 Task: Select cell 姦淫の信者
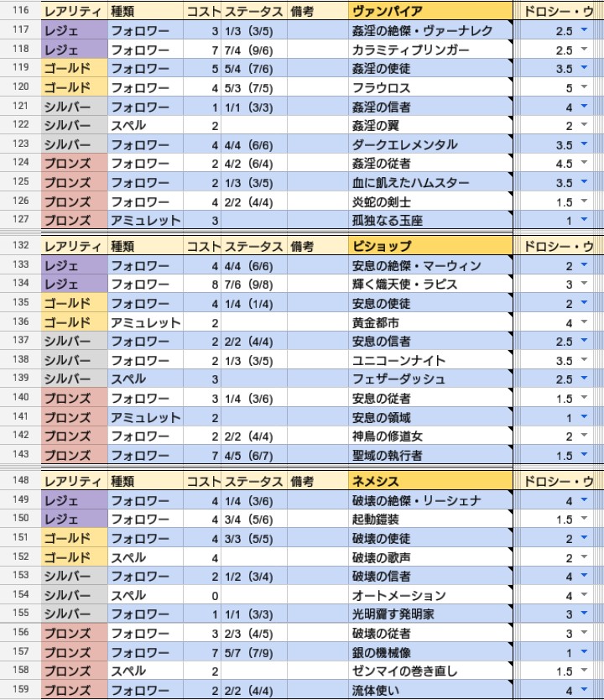430,107
